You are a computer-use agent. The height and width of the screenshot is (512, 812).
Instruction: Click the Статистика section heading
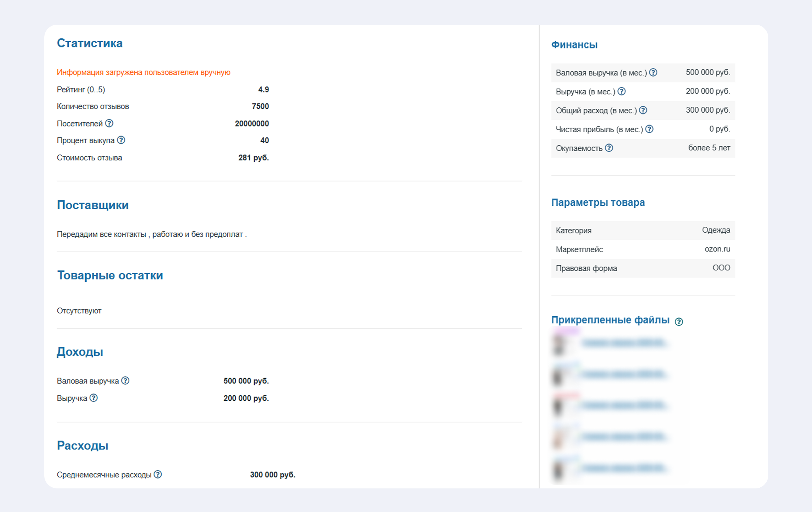[x=90, y=43]
